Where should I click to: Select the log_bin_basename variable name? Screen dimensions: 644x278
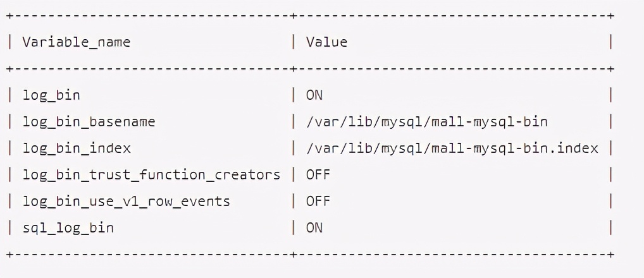coord(89,122)
